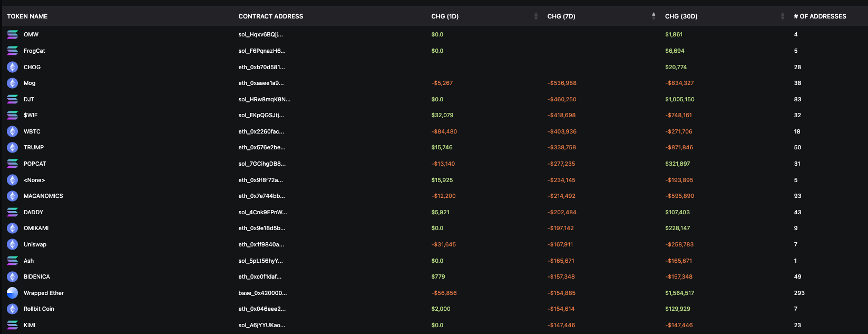Image resolution: width=868 pixels, height=334 pixels.
Task: Click the Solana icon next to DJT
Action: [x=12, y=99]
